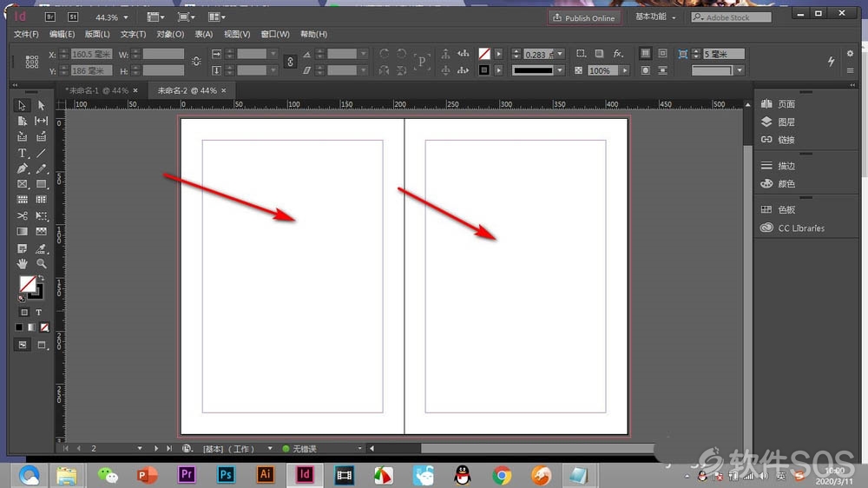The width and height of the screenshot is (868, 488).
Task: Choose the Direct Selection tool
Action: click(42, 105)
